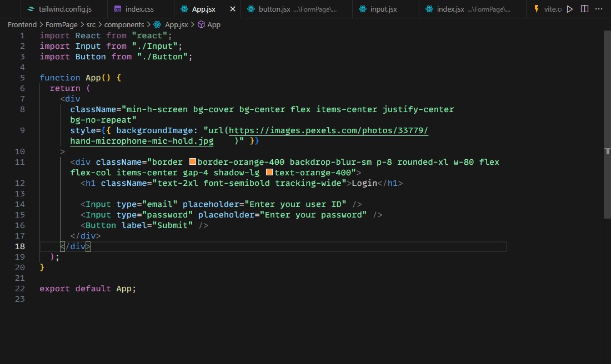Click the React icon on App.jsx tab
This screenshot has height=364, width=611.
184,9
